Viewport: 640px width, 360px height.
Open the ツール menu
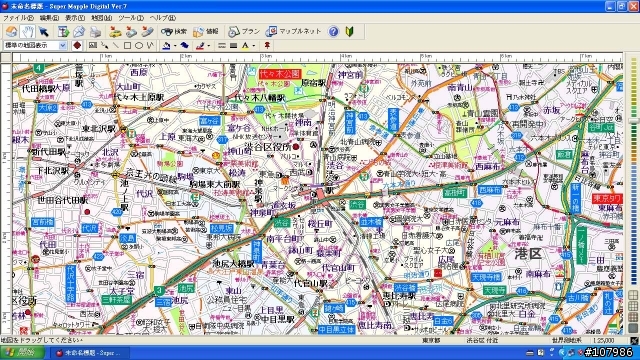[x=131, y=18]
